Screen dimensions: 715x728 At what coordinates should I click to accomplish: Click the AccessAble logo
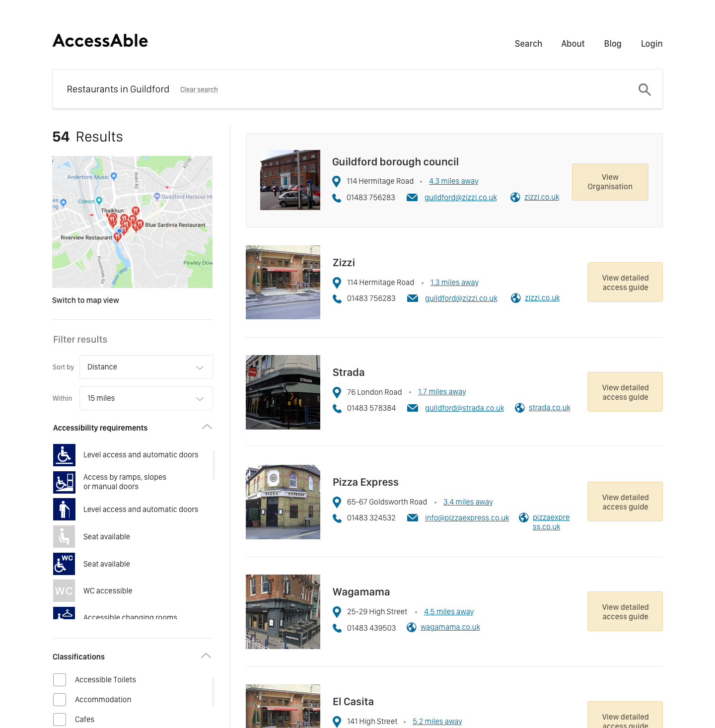tap(100, 41)
